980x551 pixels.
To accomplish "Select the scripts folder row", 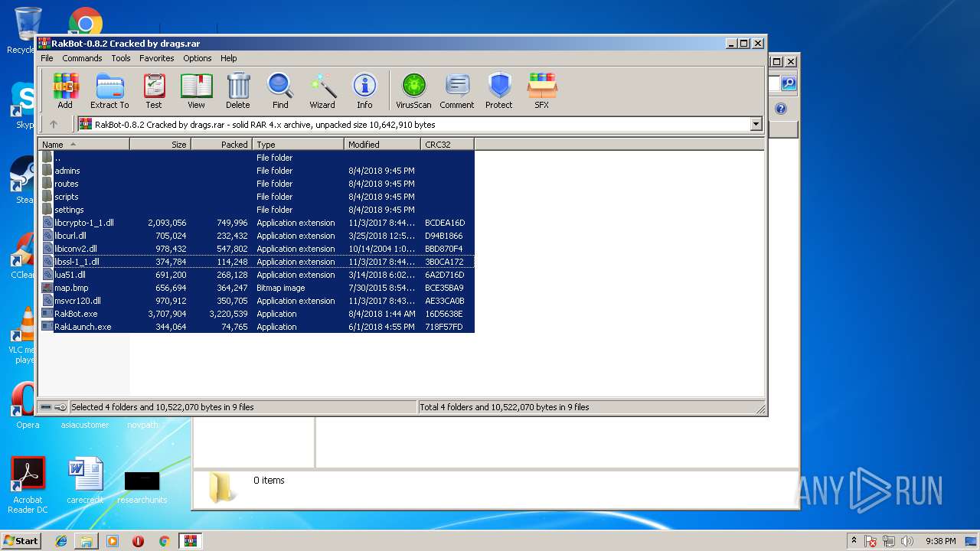I will click(x=256, y=197).
